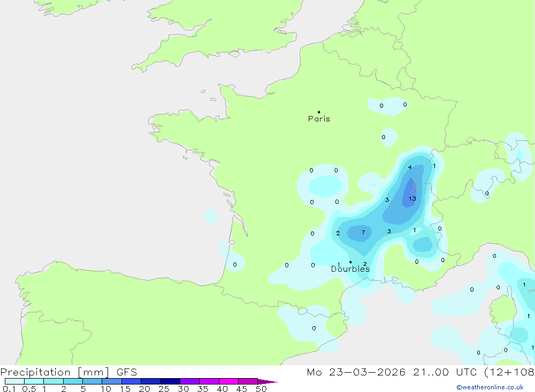Click the Dourbies location marker dot
Viewport: 535px width, 392px height.
[x=350, y=262]
